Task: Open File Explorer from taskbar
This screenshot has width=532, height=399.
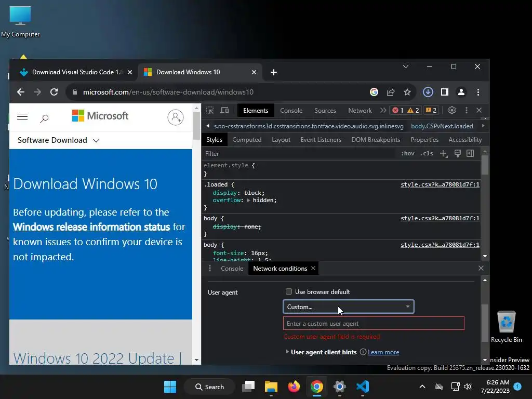Action: (x=271, y=387)
